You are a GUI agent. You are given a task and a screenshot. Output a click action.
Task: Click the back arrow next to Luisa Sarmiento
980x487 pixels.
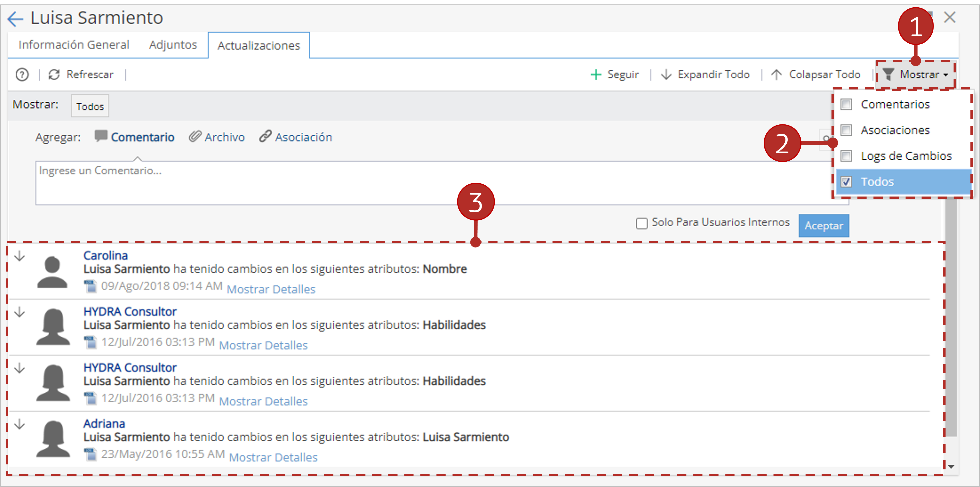15,19
